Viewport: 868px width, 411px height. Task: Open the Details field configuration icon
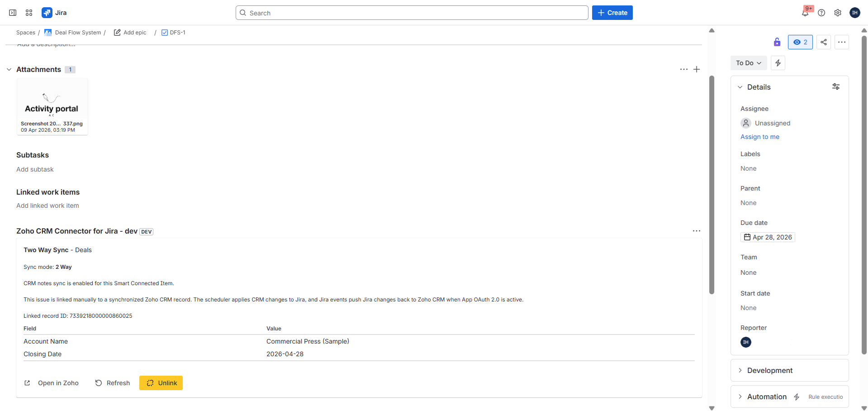point(835,86)
